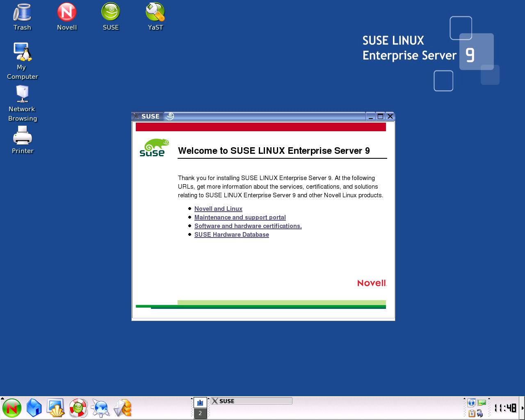
Task: Open My Computer desktop icon
Action: (22, 61)
